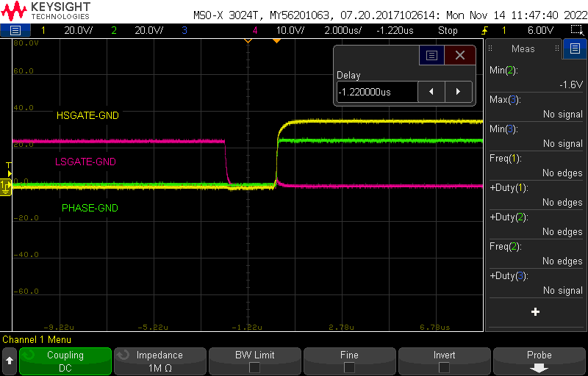
Task: Select the Freq(2) measurement
Action: [x=537, y=253]
